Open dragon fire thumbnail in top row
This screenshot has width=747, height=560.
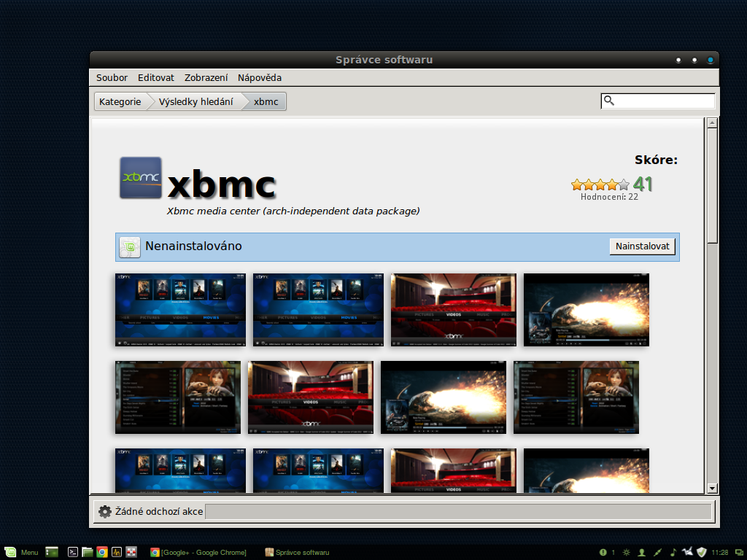(x=586, y=309)
